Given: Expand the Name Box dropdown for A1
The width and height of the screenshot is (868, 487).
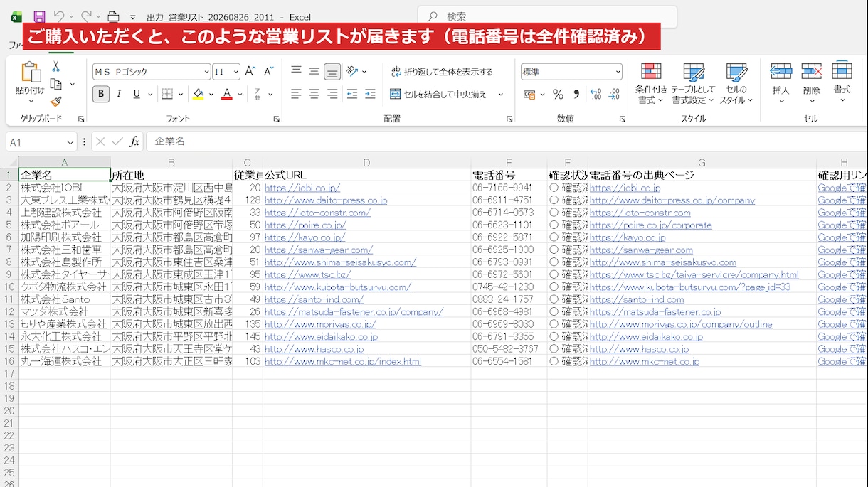Looking at the screenshot, I should [x=70, y=142].
